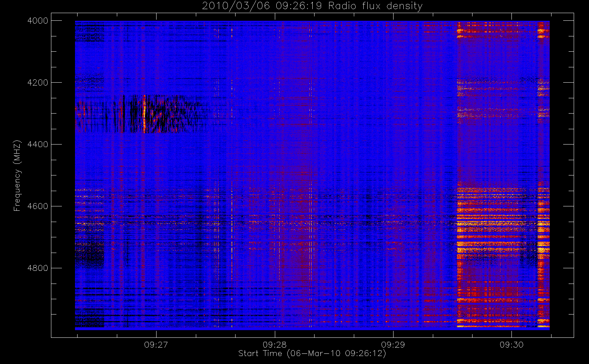Image resolution: width=589 pixels, height=364 pixels.
Task: Click the 4400 frequency tick label
Action: tap(38, 145)
